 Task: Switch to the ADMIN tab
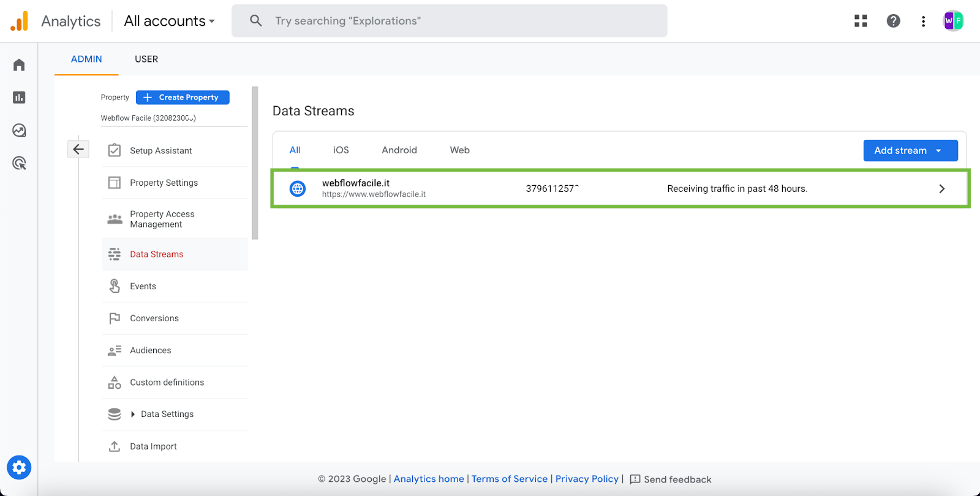(x=86, y=59)
